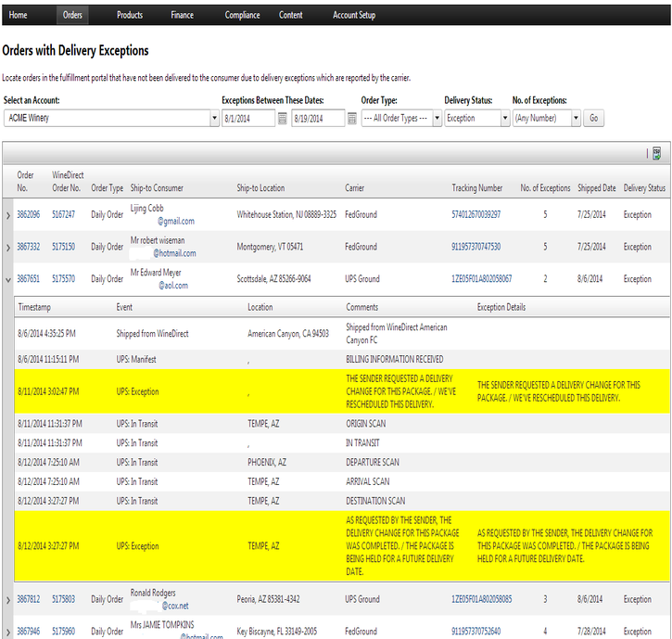The height and width of the screenshot is (639, 672).
Task: Select the 8/12/2014 3:27:27 PM UPS: Exception event
Action: point(137,546)
